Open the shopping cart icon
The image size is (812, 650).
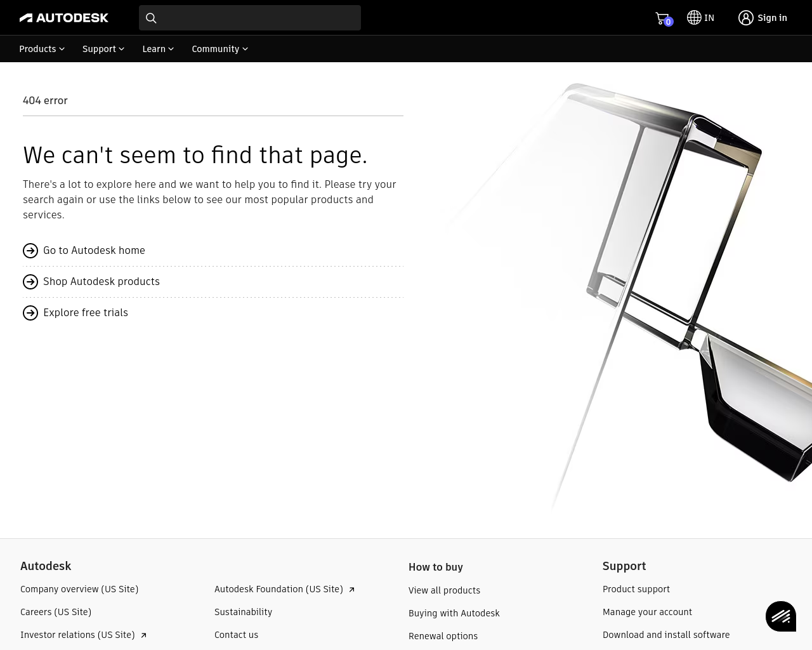click(662, 18)
